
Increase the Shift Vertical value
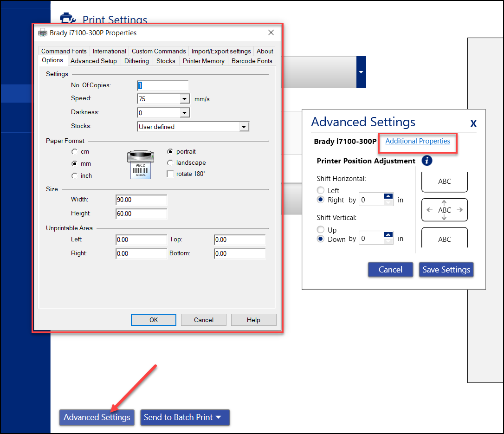coord(388,235)
